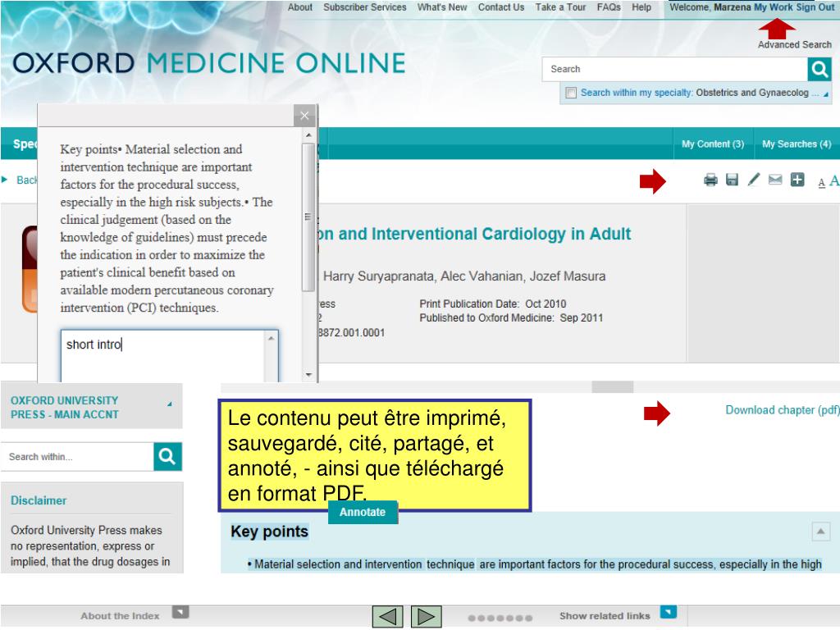This screenshot has width=840, height=630.
Task: Click the book cover thumbnail
Action: 30,269
